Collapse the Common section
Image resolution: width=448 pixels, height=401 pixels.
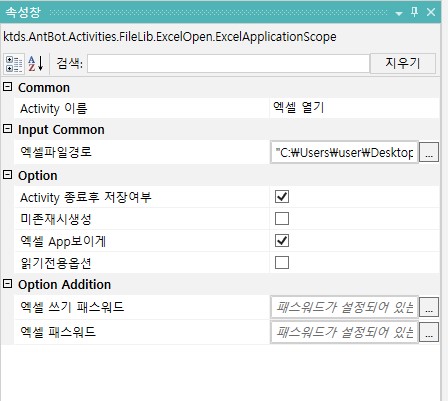tap(7, 87)
